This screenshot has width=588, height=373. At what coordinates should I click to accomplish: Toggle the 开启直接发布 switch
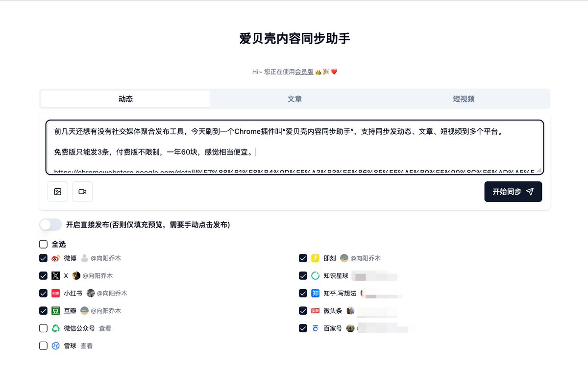[x=50, y=225]
